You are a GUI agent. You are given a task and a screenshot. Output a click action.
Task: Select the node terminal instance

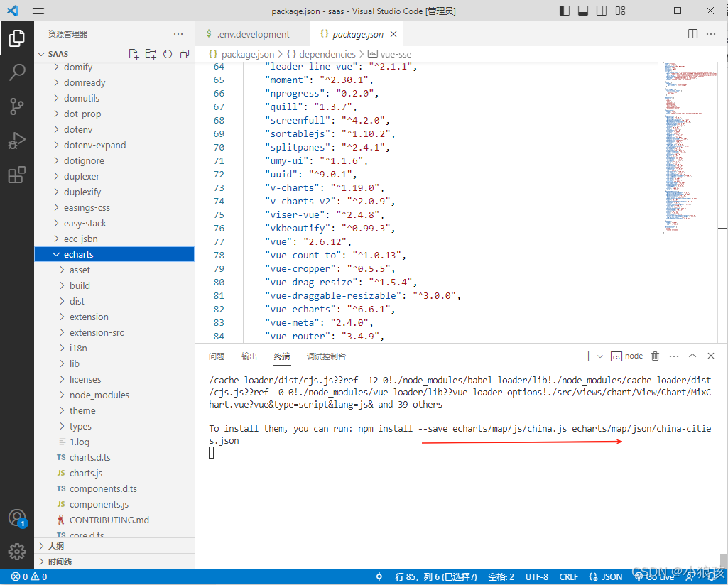(x=626, y=356)
